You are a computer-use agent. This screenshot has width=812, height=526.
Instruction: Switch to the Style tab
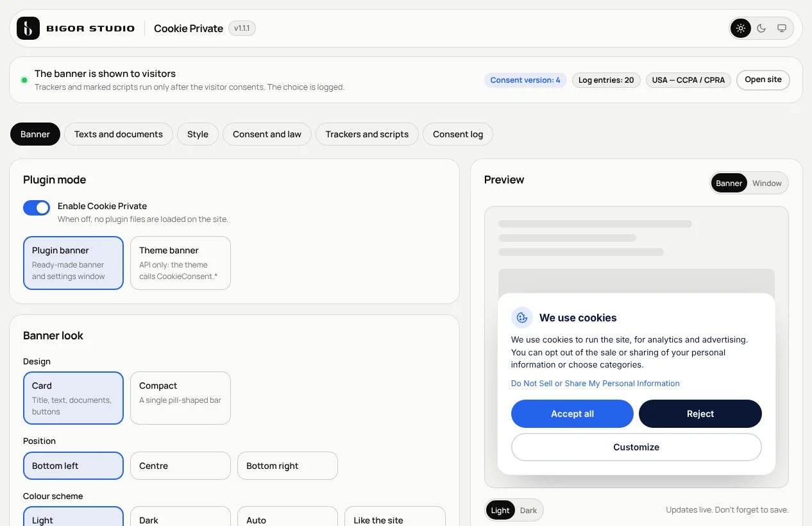point(198,134)
